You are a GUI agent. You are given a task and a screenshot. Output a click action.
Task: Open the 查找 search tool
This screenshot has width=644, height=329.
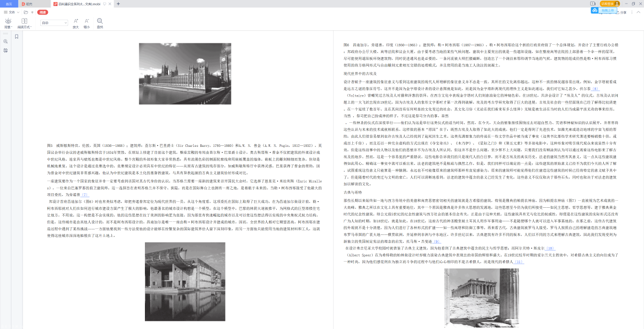[100, 23]
